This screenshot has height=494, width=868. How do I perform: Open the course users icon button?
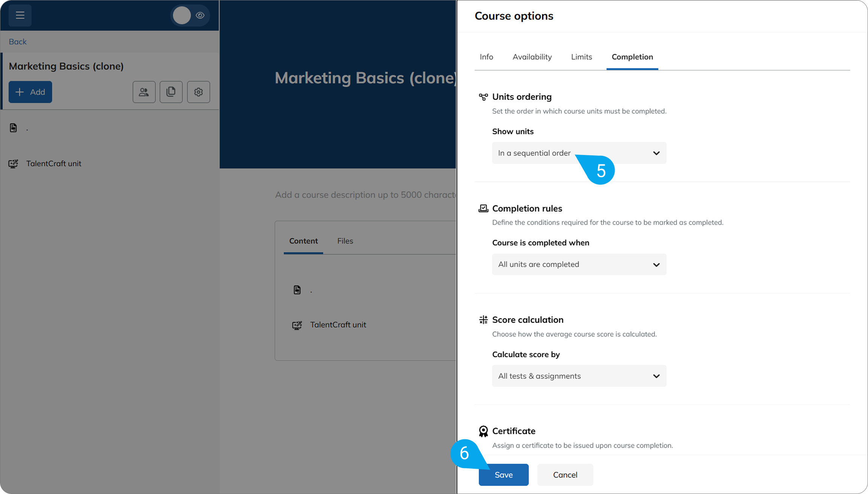point(144,92)
